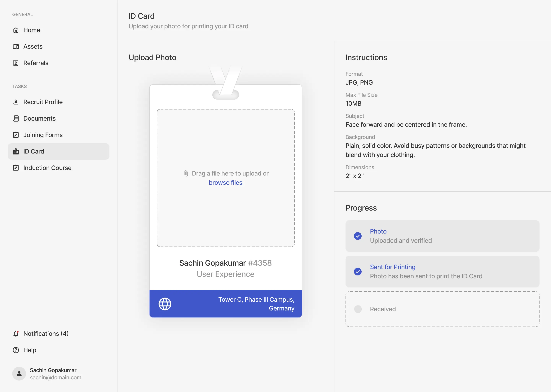Click the Progress heading
The width and height of the screenshot is (551, 392).
pyautogui.click(x=361, y=208)
